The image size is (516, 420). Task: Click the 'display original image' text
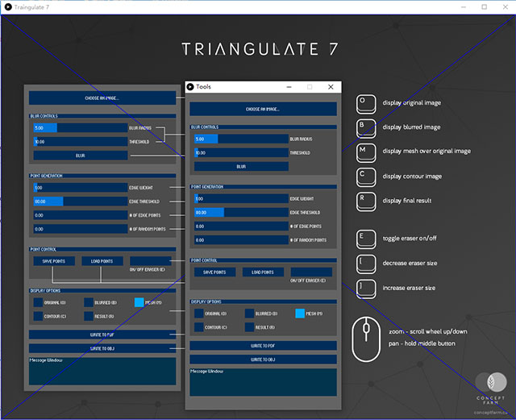coord(411,102)
